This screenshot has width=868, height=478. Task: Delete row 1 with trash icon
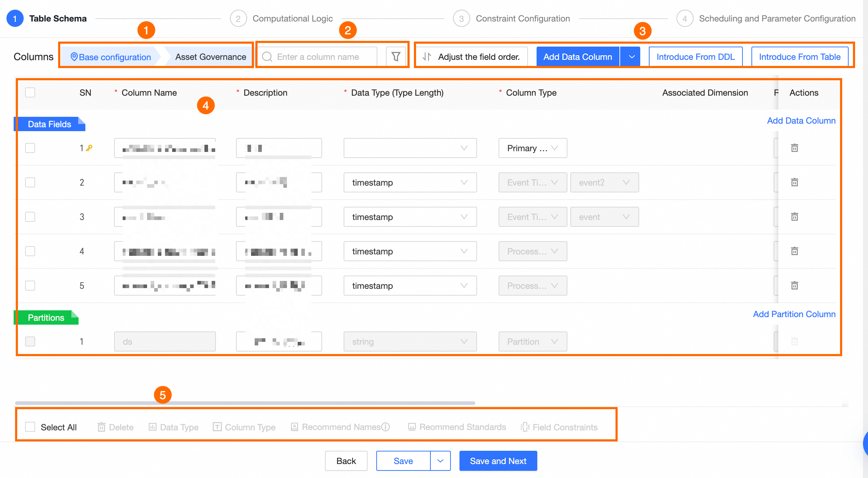(794, 148)
